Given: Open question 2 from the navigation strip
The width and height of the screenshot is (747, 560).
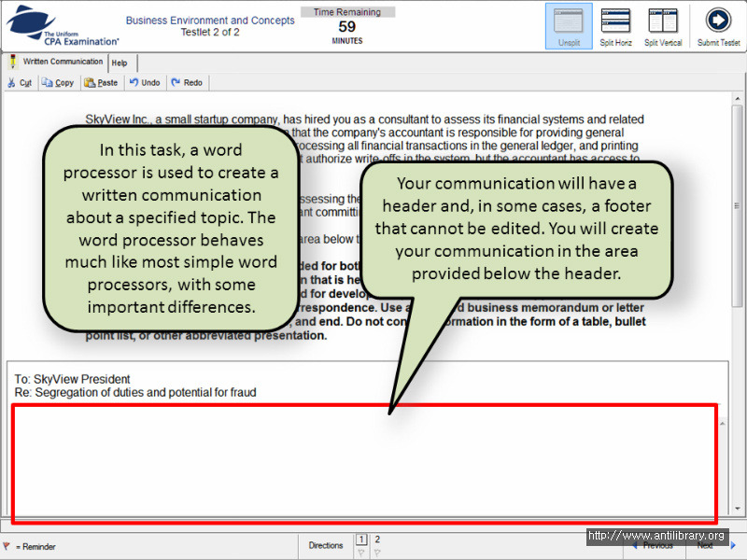Looking at the screenshot, I should (376, 539).
